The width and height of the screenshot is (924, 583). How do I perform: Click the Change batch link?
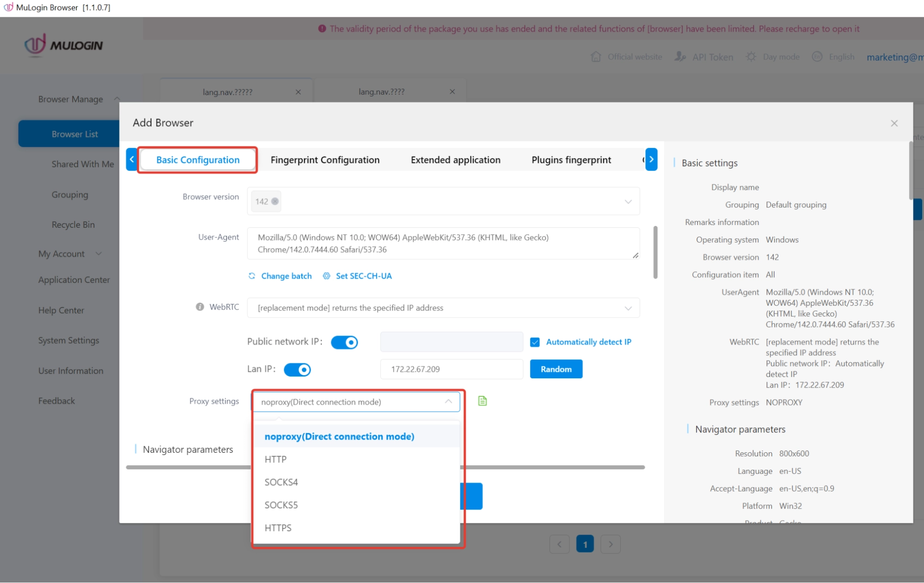point(286,276)
